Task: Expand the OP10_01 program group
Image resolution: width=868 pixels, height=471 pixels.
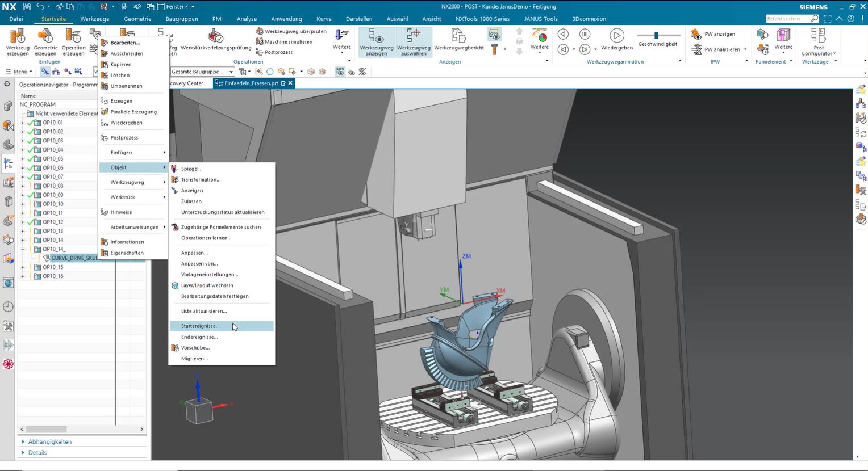Action: click(x=23, y=123)
